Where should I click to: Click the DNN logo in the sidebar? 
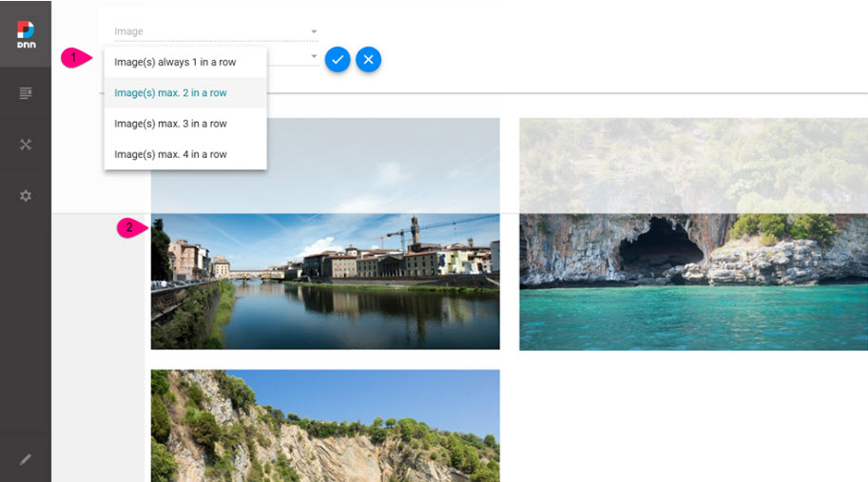pyautogui.click(x=26, y=35)
